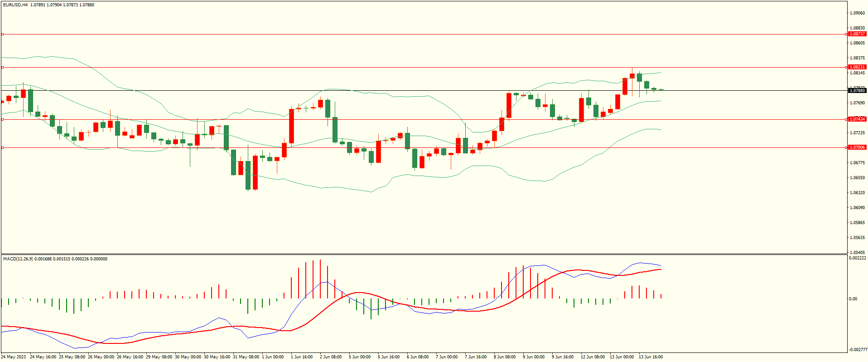
Task: Click the 1.05405 price scale value
Action: click(x=857, y=252)
